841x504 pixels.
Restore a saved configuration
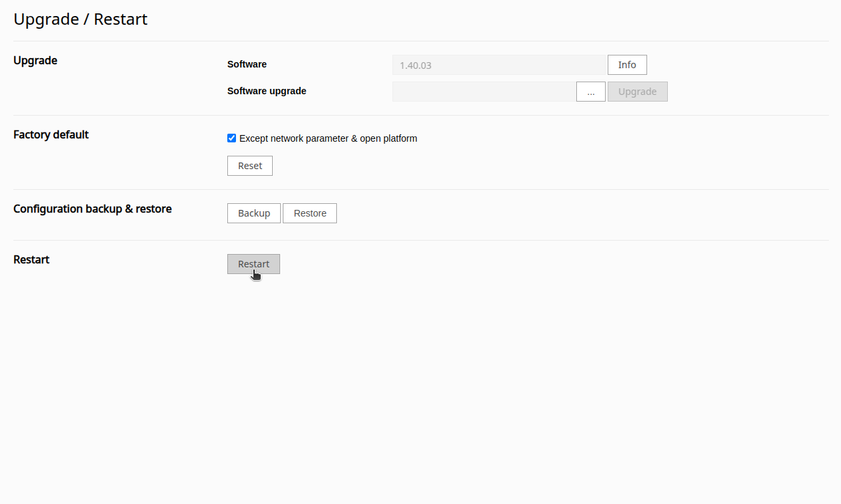tap(310, 213)
